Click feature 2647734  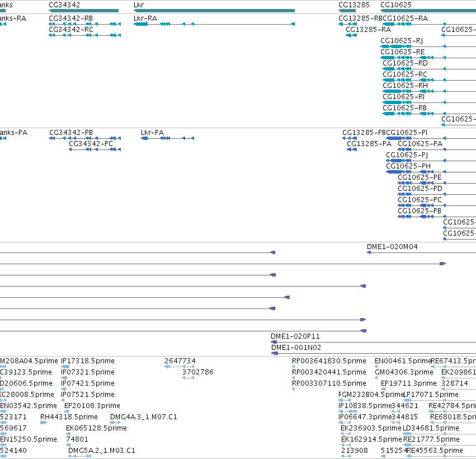tap(180, 361)
